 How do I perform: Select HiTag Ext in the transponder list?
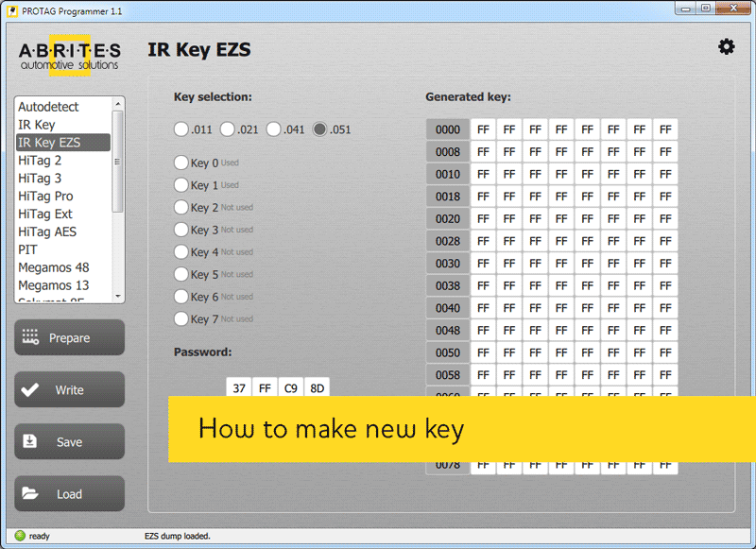[63, 214]
